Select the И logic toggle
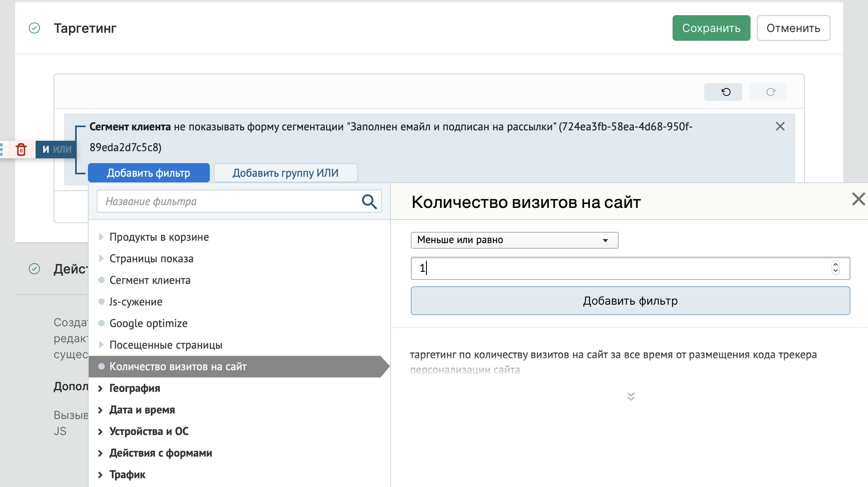 pyautogui.click(x=46, y=149)
